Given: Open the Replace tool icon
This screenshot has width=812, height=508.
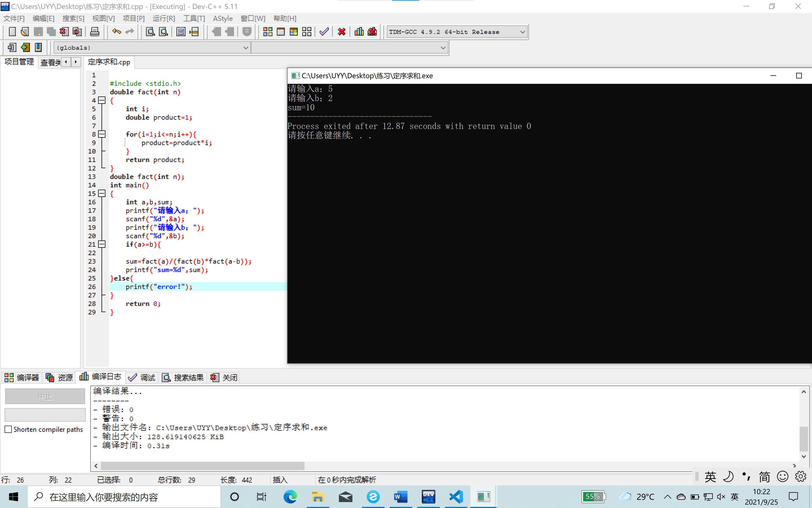Looking at the screenshot, I should coord(164,32).
